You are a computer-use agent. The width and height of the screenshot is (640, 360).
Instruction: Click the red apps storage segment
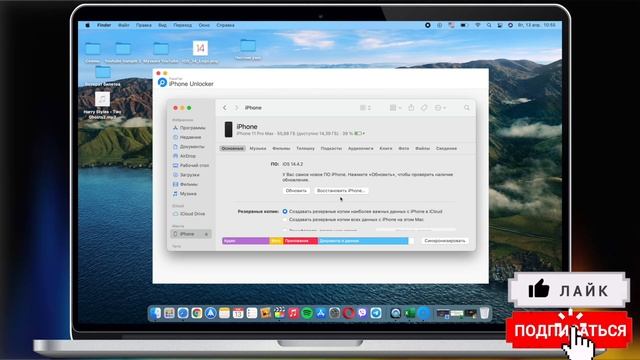300,241
